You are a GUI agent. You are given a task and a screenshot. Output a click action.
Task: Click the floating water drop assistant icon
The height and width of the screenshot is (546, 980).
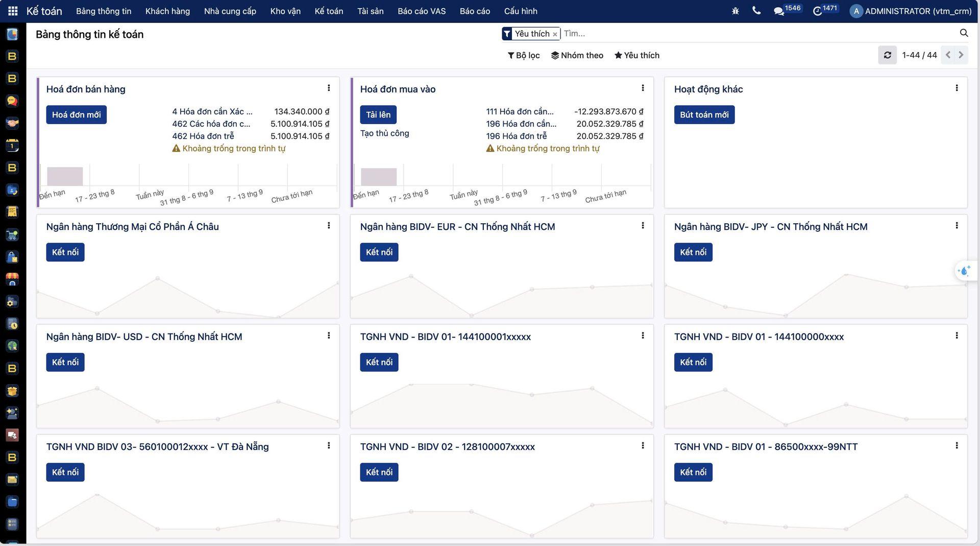click(x=964, y=271)
